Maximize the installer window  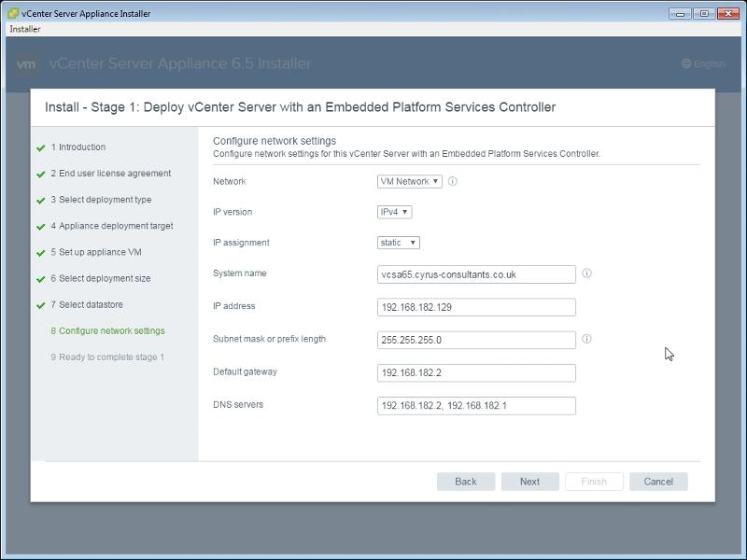tap(704, 14)
